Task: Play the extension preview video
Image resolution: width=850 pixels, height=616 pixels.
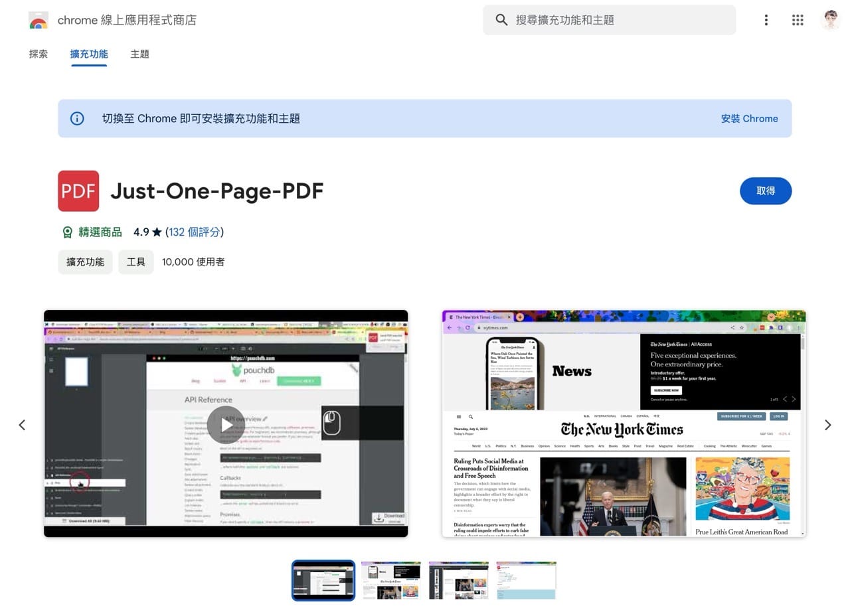Action: [226, 424]
